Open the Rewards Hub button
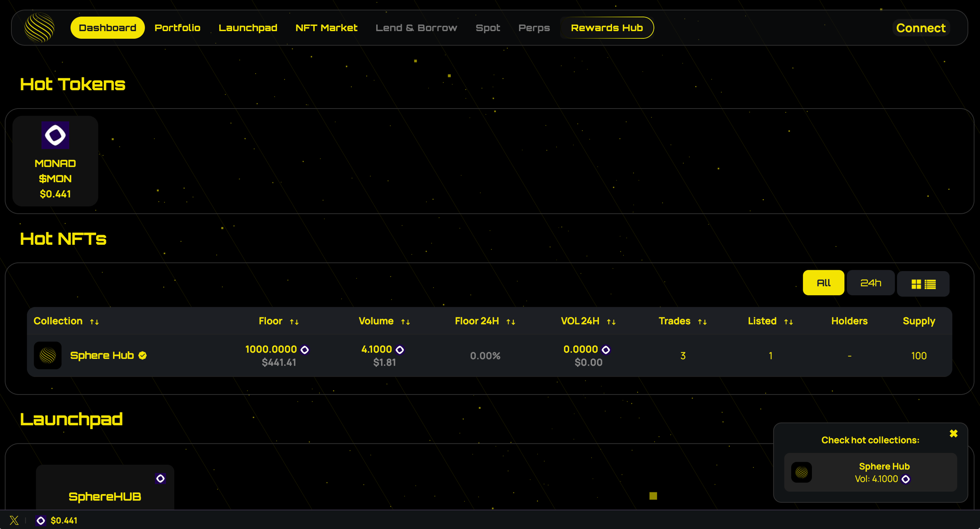Screen dimensions: 980x529 click(607, 28)
